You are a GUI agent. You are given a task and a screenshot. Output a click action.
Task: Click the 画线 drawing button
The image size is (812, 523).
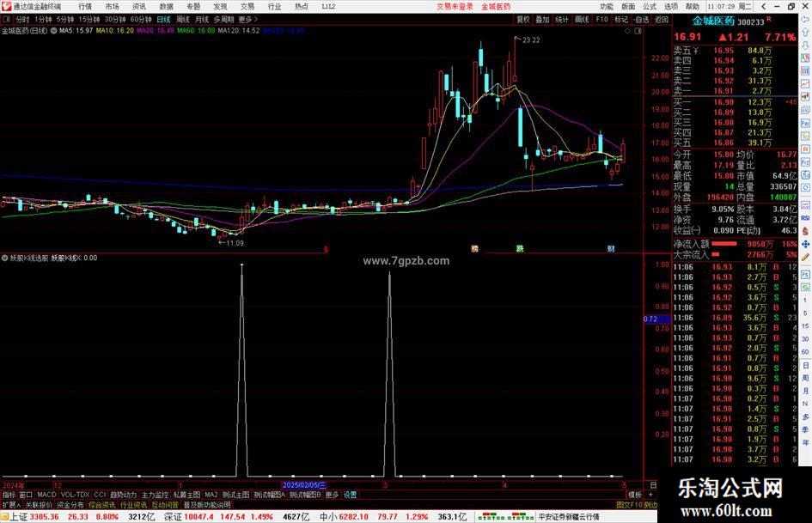tap(582, 20)
